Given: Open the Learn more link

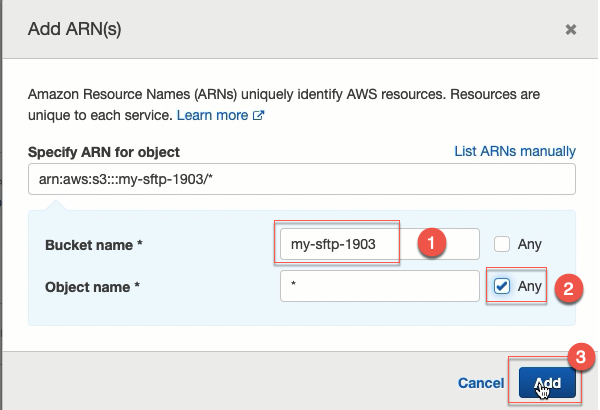Looking at the screenshot, I should pyautogui.click(x=212, y=115).
